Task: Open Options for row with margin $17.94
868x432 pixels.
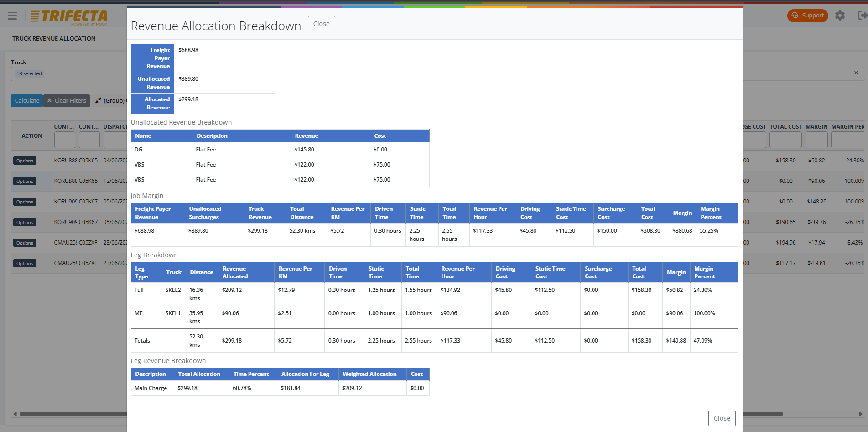Action: coord(25,243)
